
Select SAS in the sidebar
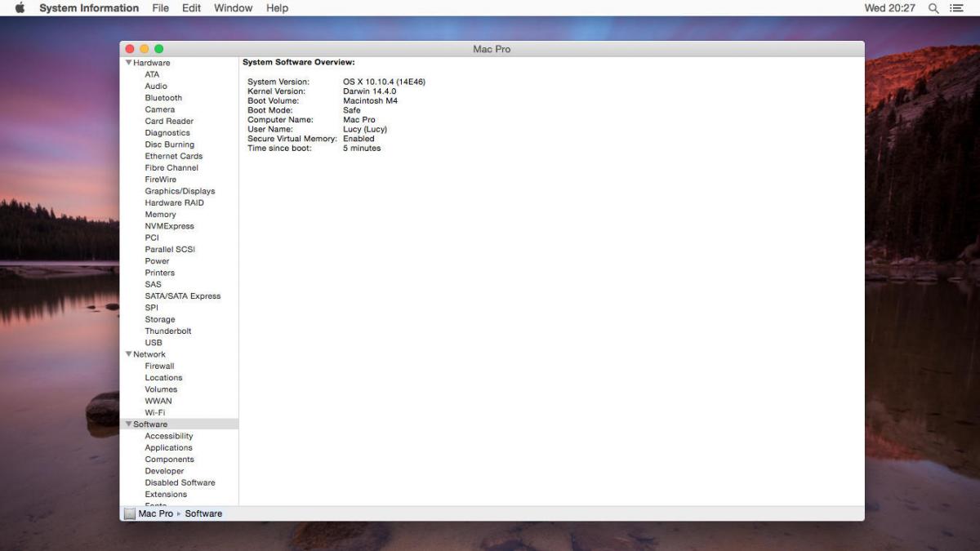[x=154, y=284]
